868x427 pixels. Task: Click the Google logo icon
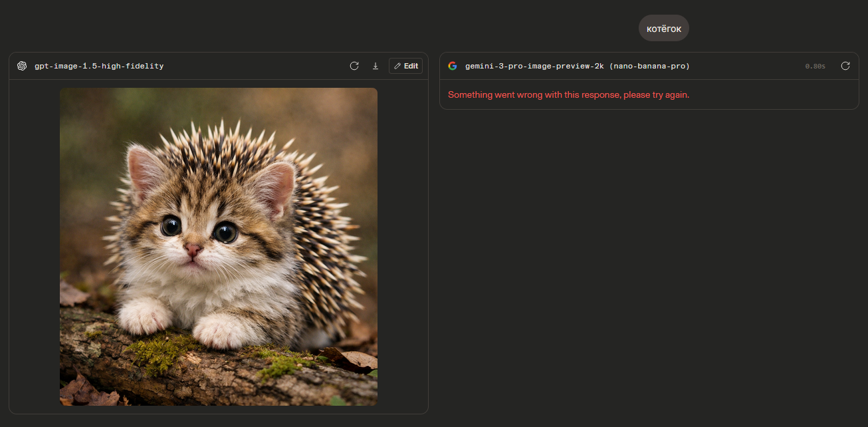coord(453,66)
